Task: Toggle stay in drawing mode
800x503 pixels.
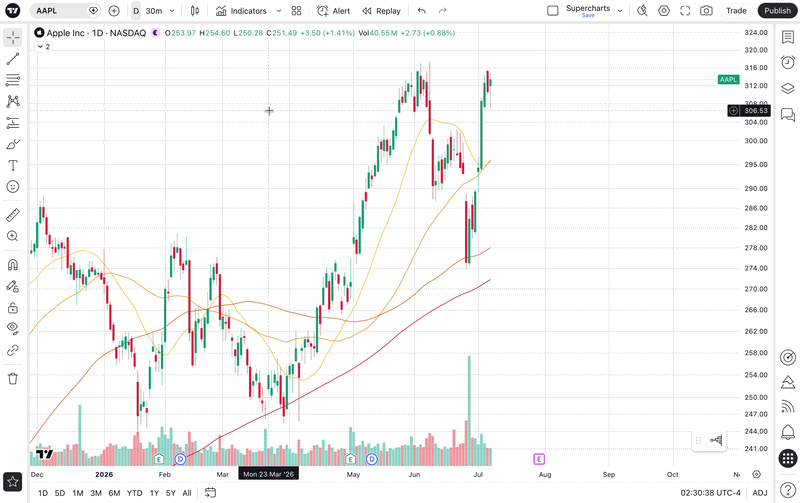Action: coord(13,286)
